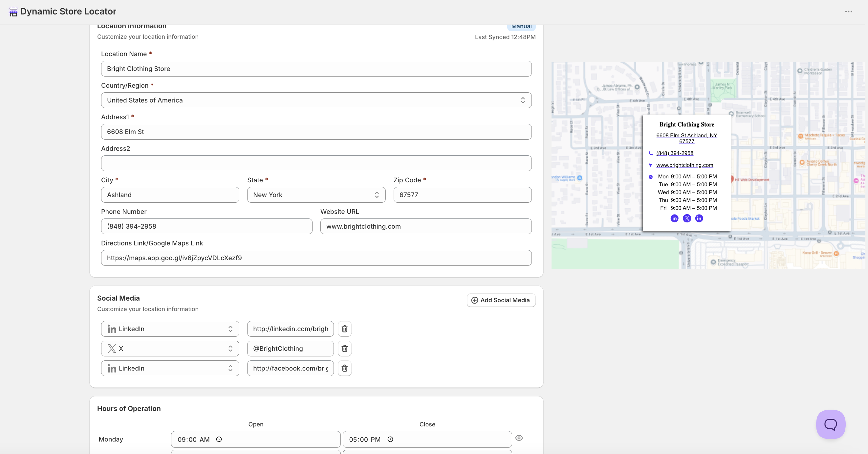Remove the facebook.com link social row
The height and width of the screenshot is (454, 868).
pos(344,368)
